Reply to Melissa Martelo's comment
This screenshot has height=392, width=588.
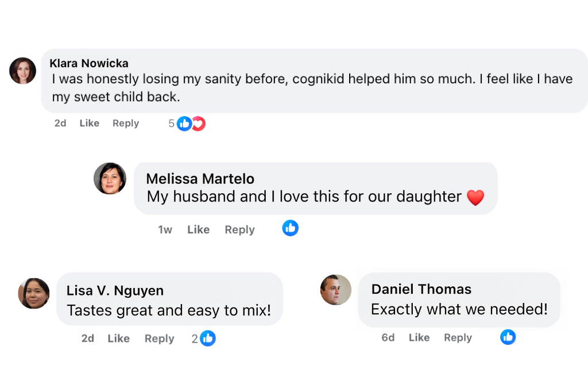pos(239,229)
